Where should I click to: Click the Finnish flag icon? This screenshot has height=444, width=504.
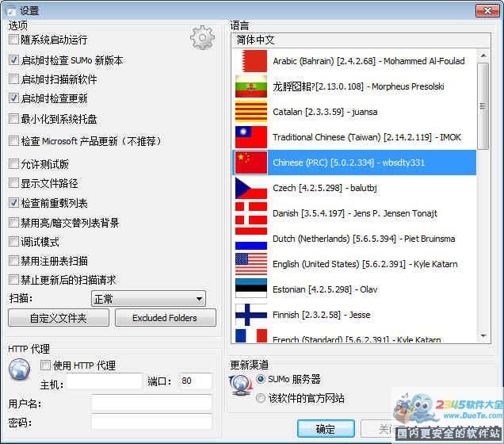click(251, 315)
